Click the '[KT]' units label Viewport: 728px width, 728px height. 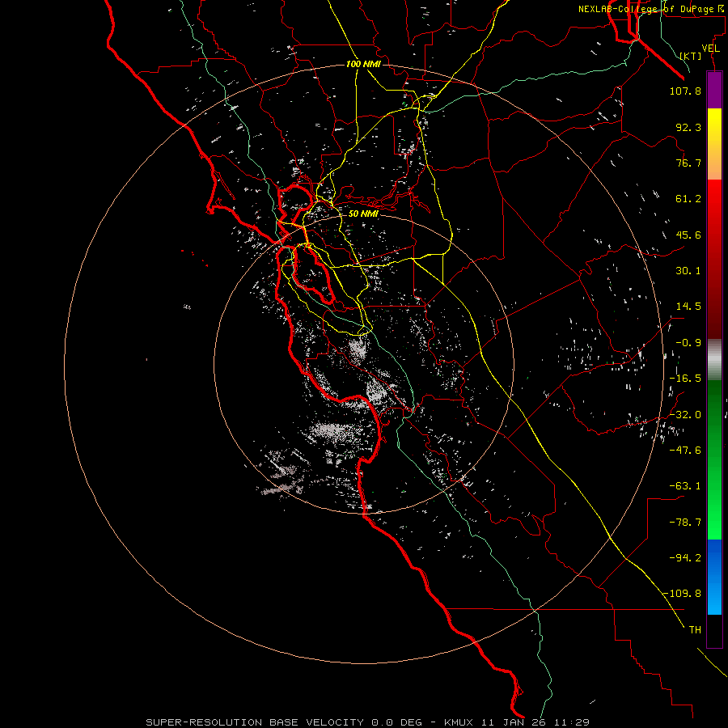coord(691,56)
